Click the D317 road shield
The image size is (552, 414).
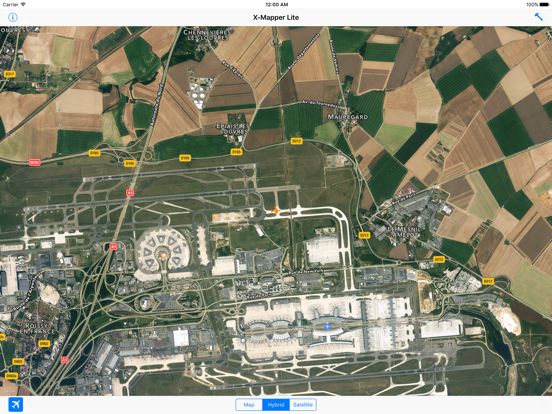tap(10, 74)
